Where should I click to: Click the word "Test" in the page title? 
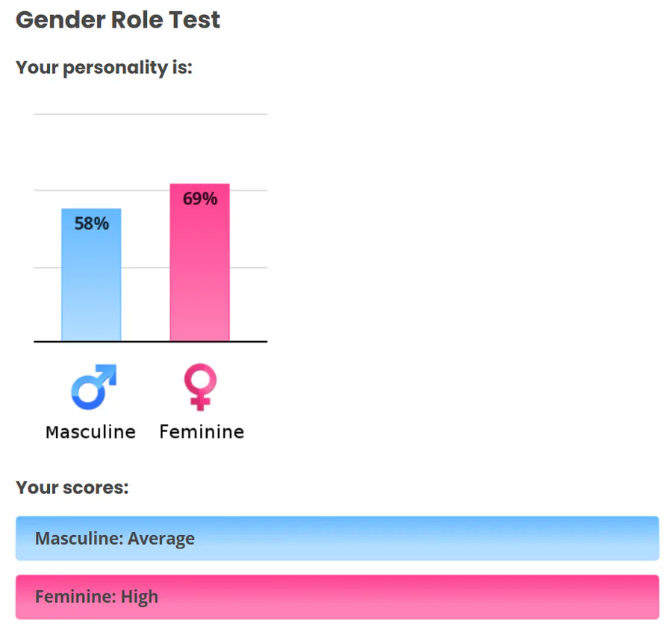tap(193, 20)
